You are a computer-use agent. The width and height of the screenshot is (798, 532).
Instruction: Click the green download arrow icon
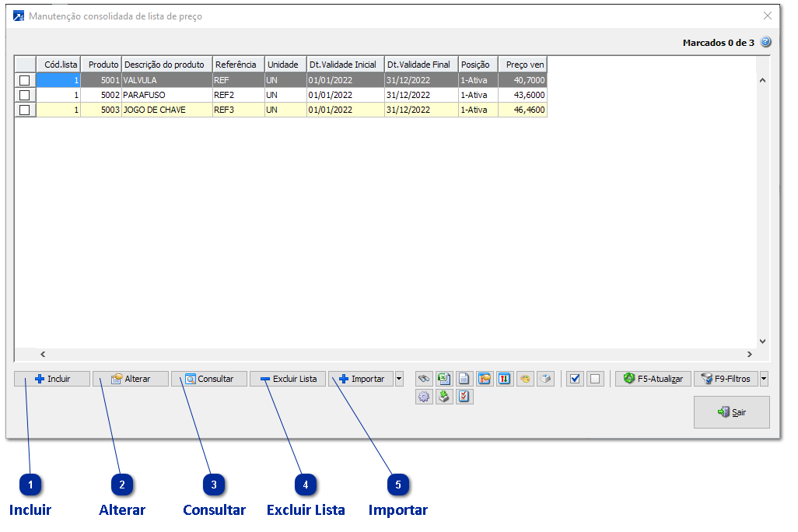(444, 397)
